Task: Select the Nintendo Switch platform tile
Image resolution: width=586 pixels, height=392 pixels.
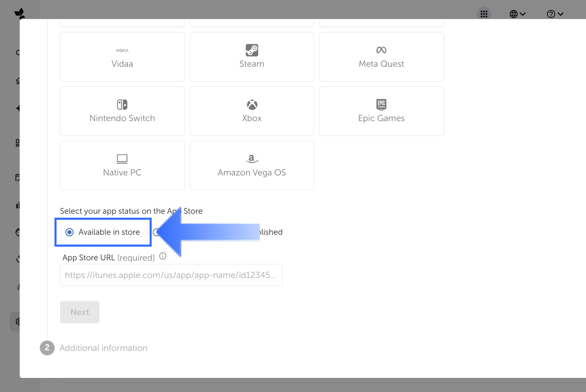Action: pos(122,111)
